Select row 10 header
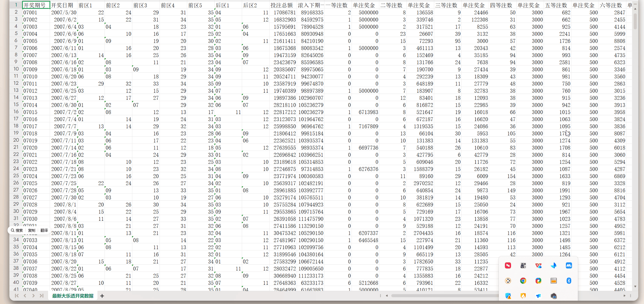Viewport: 644px width, 304px height. tap(16, 69)
